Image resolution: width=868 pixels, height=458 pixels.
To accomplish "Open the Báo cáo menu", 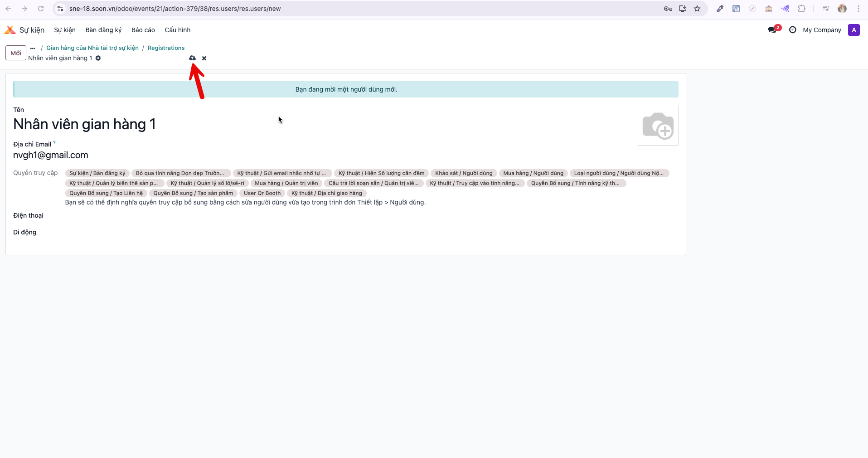I will point(143,30).
